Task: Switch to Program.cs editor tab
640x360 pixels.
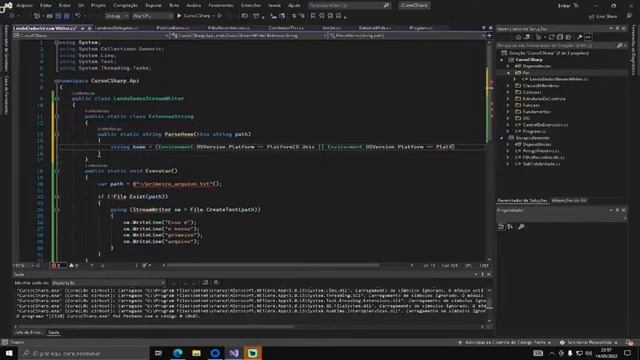Action: tap(420, 28)
